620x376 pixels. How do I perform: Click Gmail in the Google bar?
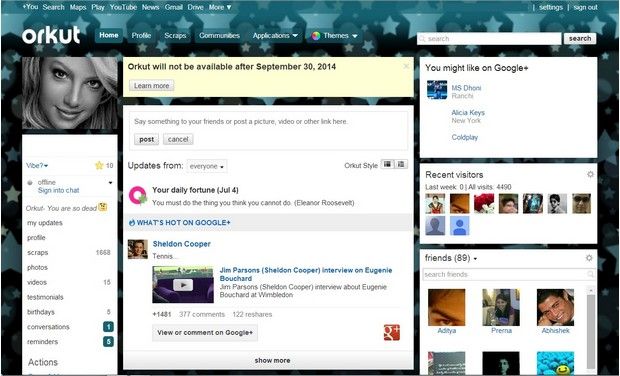(174, 7)
